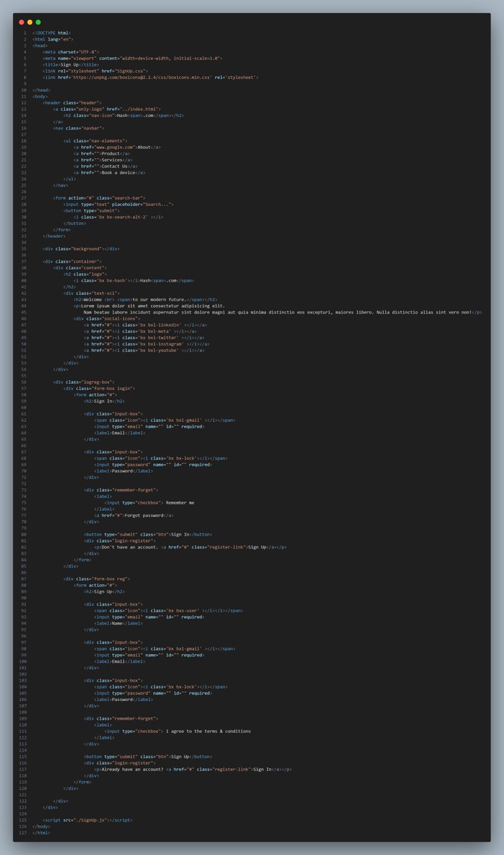
Task: Click the bx-search-alt-2 icon tag line
Action: tap(119, 217)
